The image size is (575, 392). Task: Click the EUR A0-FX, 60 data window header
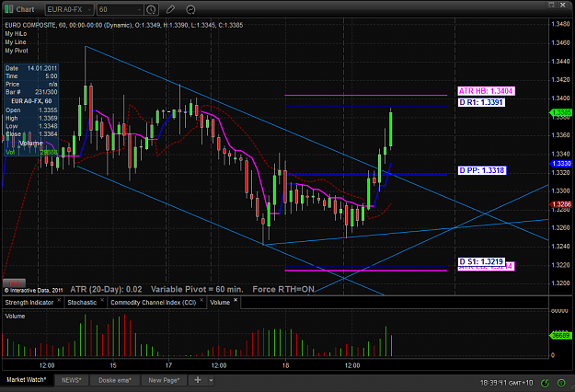[x=31, y=101]
